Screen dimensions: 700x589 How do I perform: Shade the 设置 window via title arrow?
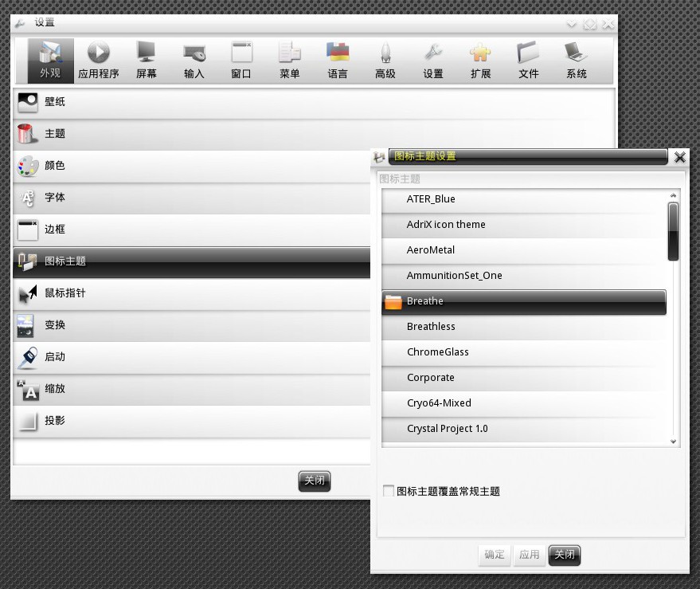coord(572,24)
